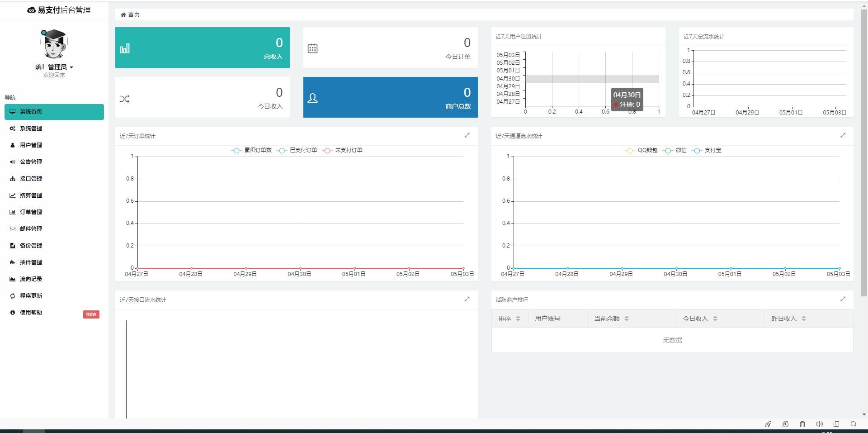
Task: Click the search magnifier in bottom bar
Action: pos(854,424)
